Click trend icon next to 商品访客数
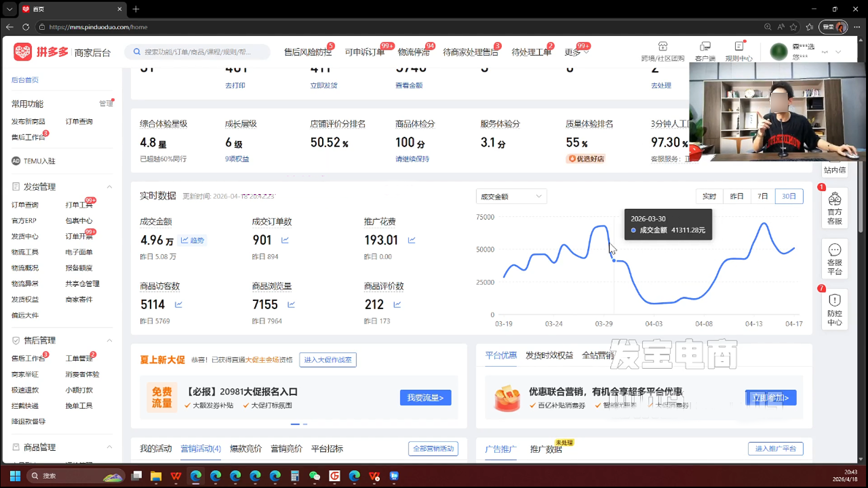Viewport: 868px width, 488px height. [178, 305]
